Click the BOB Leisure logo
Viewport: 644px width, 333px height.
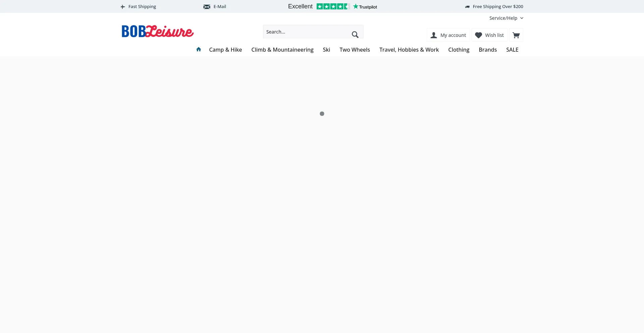158,31
